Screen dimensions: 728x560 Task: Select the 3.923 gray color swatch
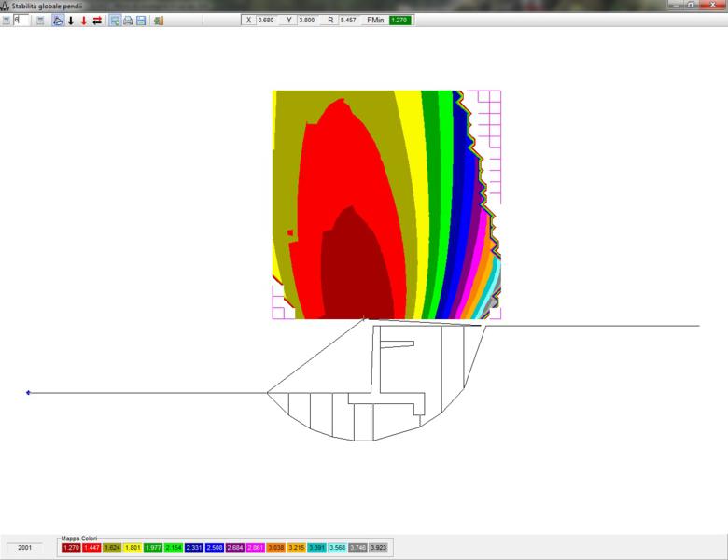[x=378, y=548]
